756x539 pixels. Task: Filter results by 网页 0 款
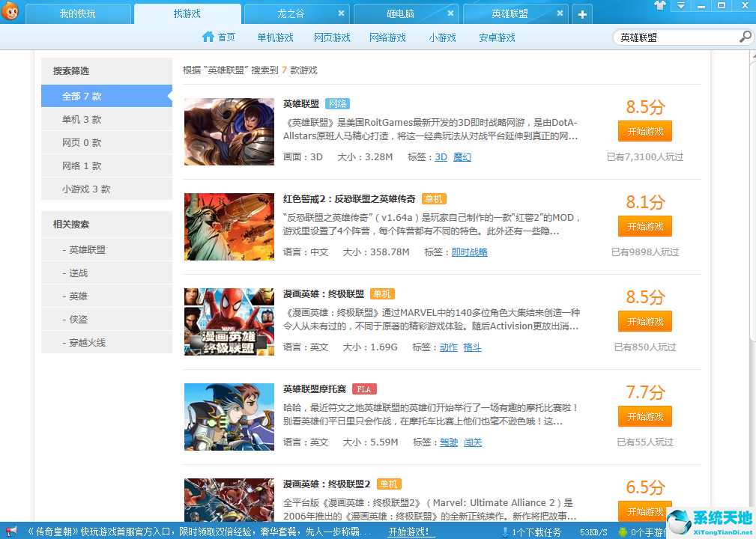pyautogui.click(x=106, y=142)
